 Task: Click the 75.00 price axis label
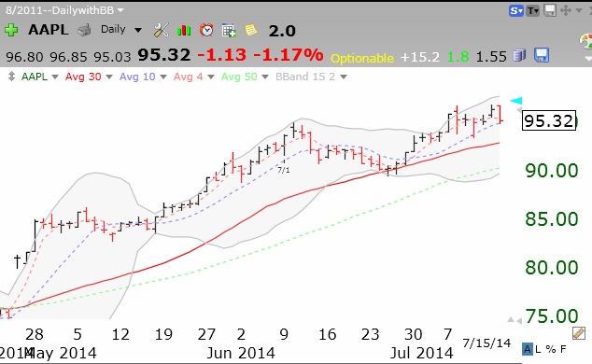pos(552,316)
